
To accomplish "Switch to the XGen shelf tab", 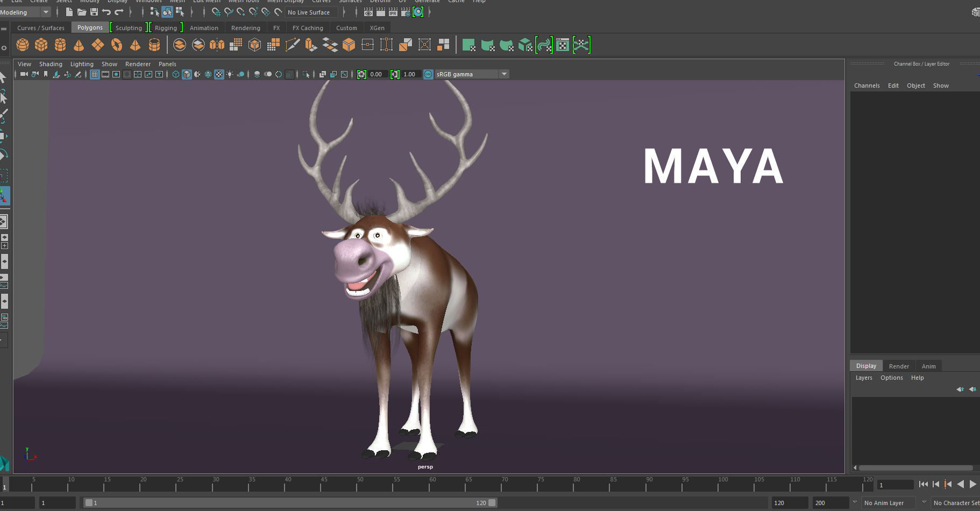I will (377, 28).
